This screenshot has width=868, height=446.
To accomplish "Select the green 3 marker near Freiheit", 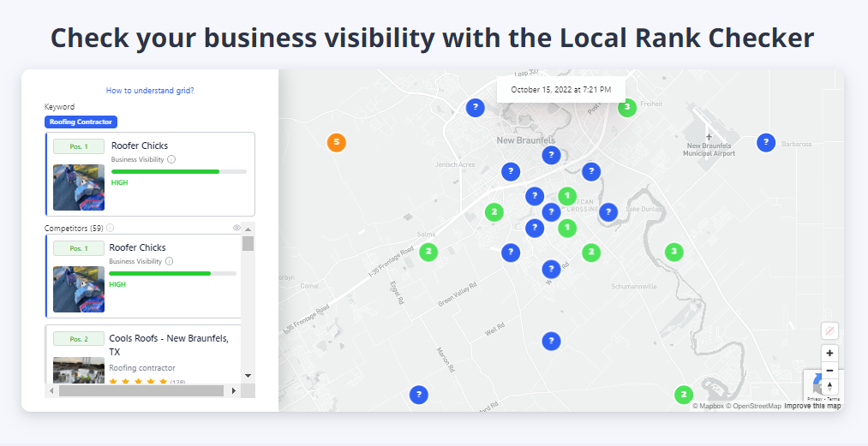I will tap(626, 107).
